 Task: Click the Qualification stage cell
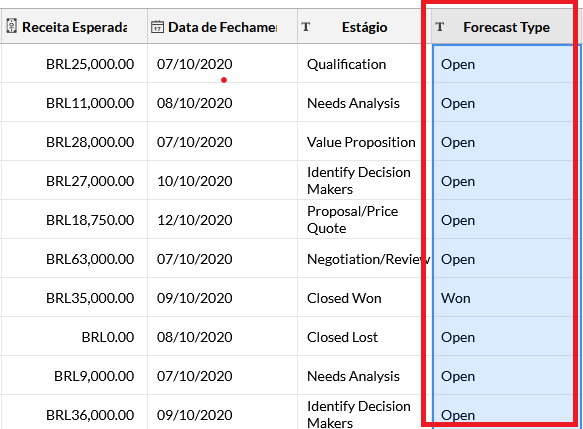point(364,64)
